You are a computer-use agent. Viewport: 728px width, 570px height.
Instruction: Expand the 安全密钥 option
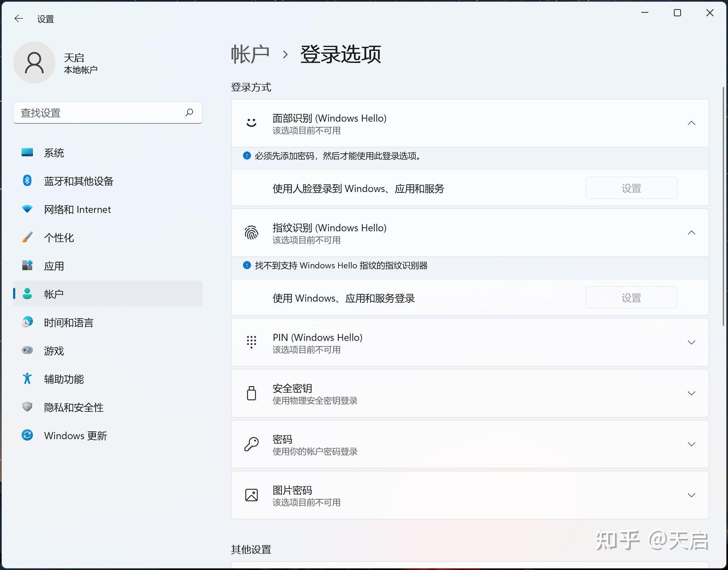pyautogui.click(x=691, y=393)
